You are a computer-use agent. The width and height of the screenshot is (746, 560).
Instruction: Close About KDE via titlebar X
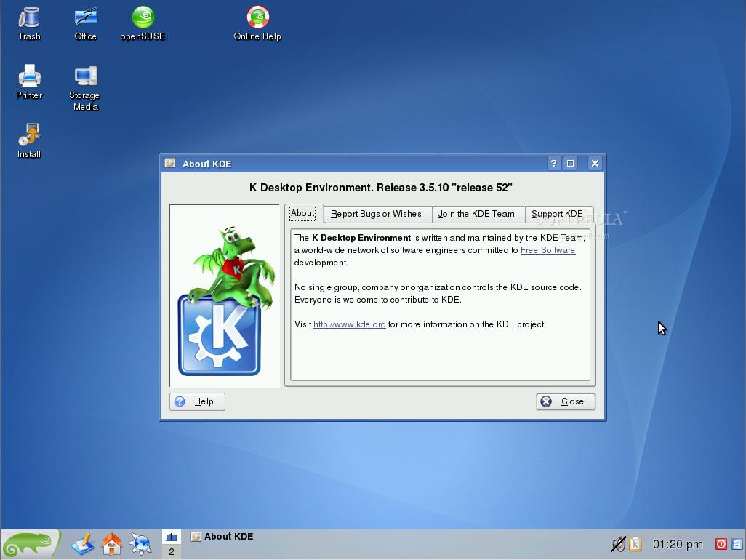coord(595,164)
